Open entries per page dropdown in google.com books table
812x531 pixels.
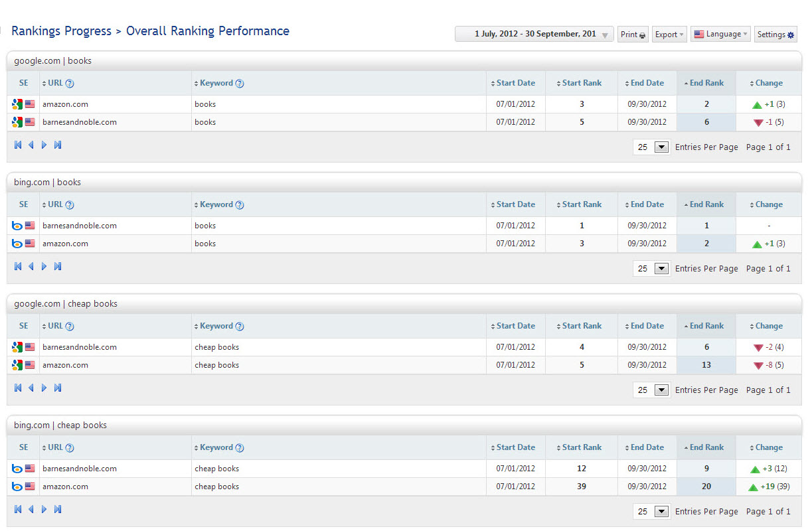pos(661,147)
